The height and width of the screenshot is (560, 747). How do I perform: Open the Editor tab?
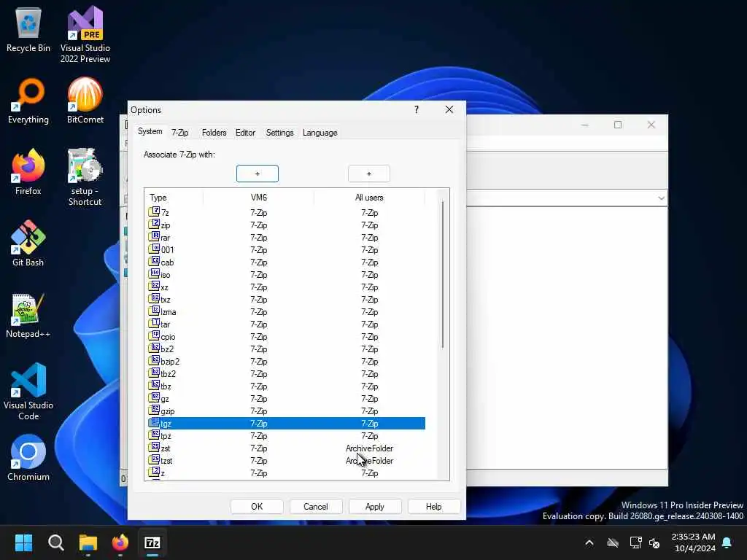click(245, 133)
